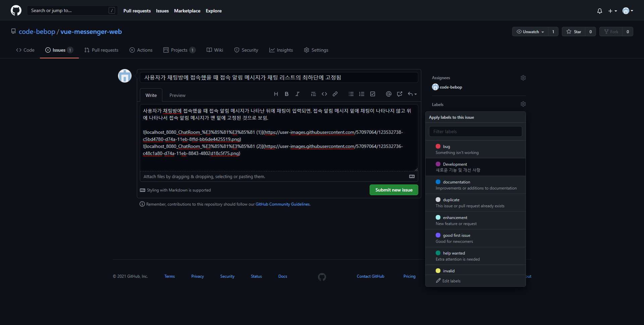Add a bulleted list from the toolbar
Image resolution: width=644 pixels, height=325 pixels.
pyautogui.click(x=351, y=94)
